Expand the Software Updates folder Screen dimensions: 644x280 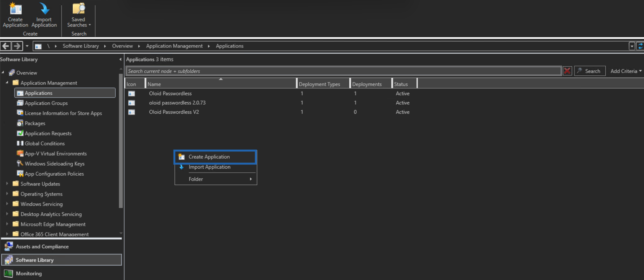[7, 184]
